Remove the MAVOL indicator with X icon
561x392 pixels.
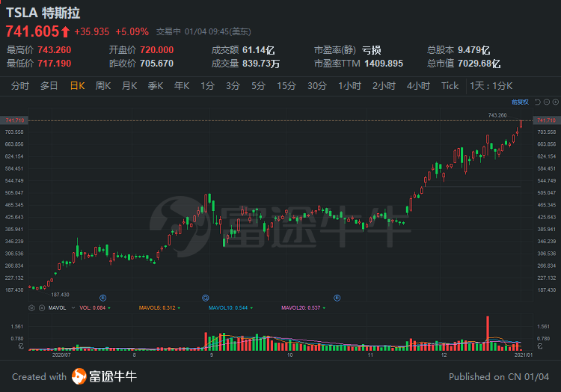(42, 307)
